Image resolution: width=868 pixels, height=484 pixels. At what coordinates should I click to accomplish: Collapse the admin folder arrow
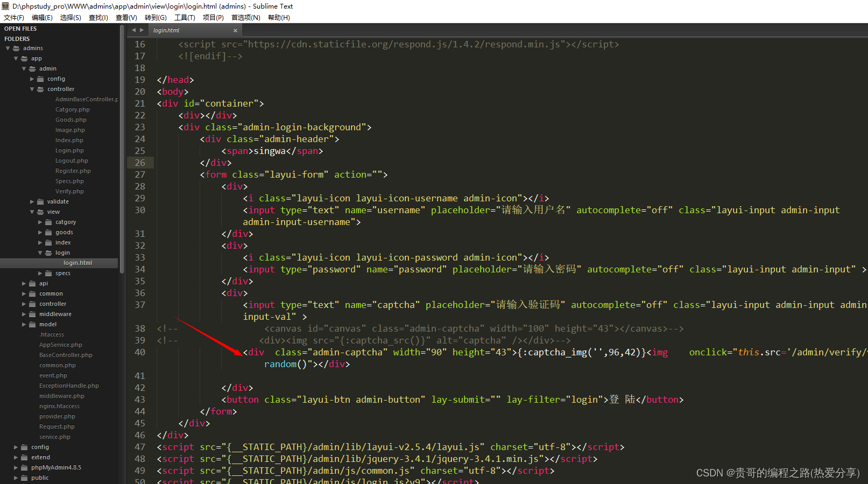[x=24, y=68]
